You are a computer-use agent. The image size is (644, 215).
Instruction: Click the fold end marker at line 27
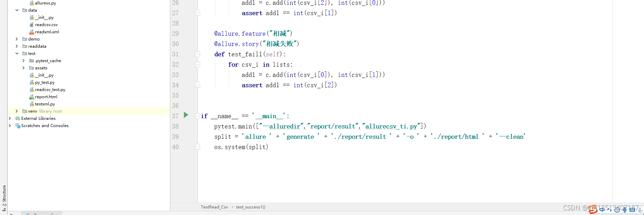click(197, 13)
